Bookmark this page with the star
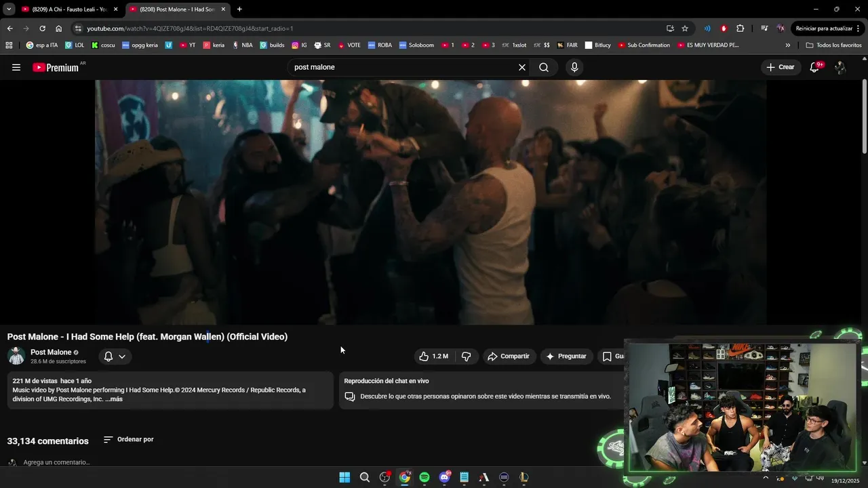This screenshot has height=488, width=868. [685, 28]
